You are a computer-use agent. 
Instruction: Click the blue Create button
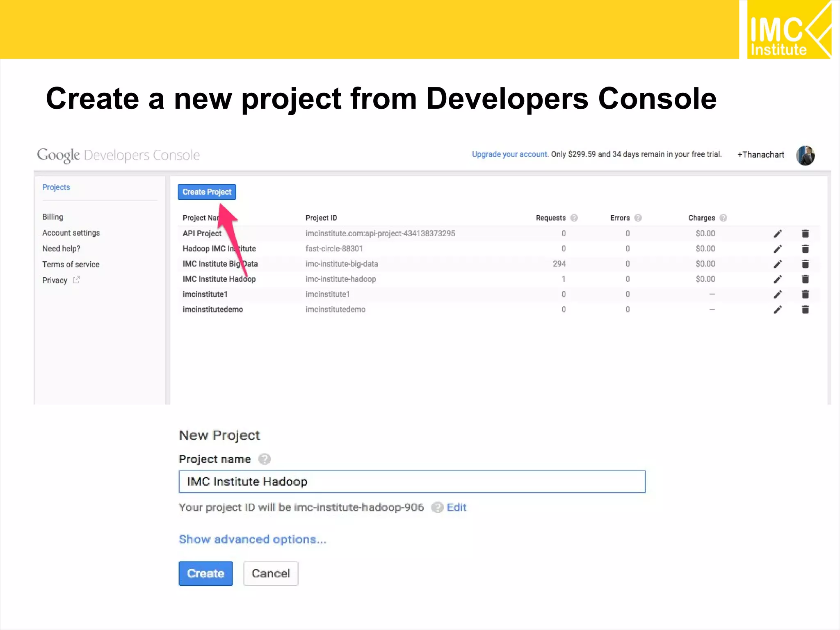205,573
